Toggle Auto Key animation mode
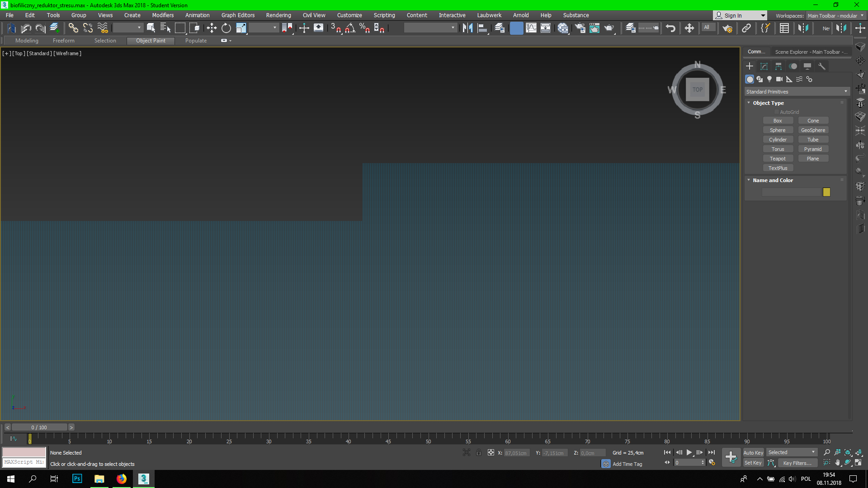Screen dimensions: 868x488 (x=753, y=452)
